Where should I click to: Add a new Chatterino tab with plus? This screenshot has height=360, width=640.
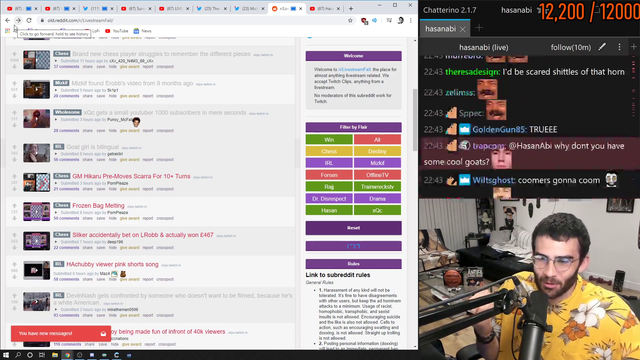coord(479,28)
